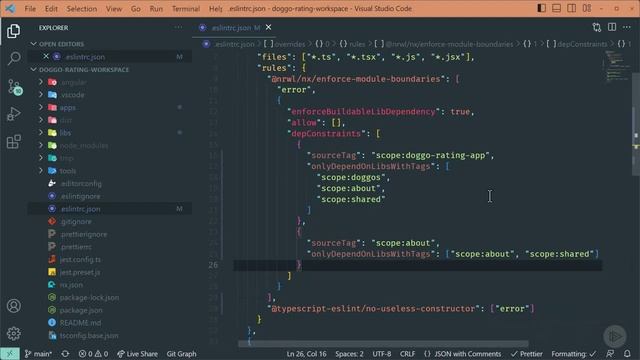Open the Terminal menu
Screen dimensions: 640x360
click(x=186, y=9)
